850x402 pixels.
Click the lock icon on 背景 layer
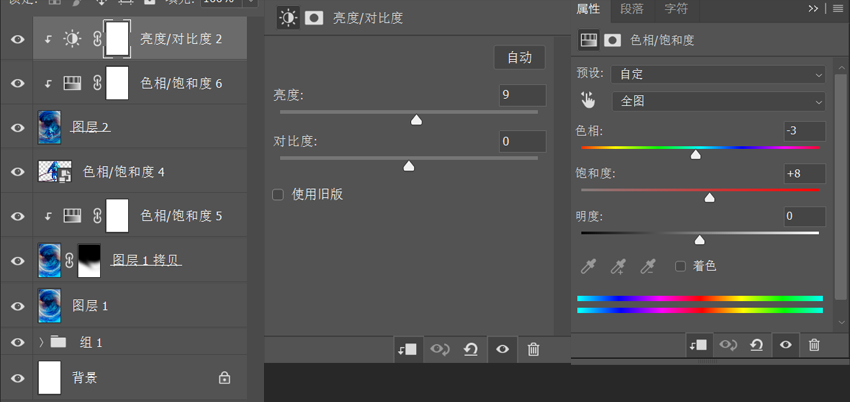pyautogui.click(x=224, y=378)
